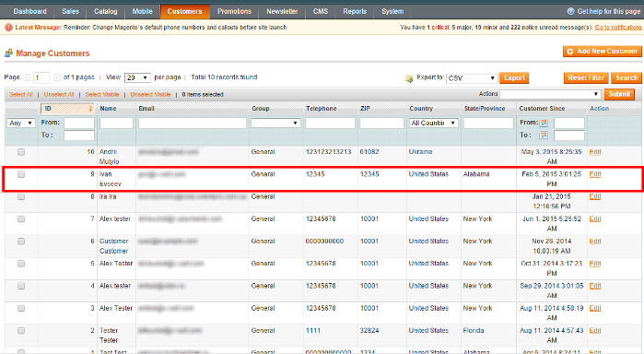This screenshot has height=354, width=644.
Task: Click the Search button
Action: point(626,77)
